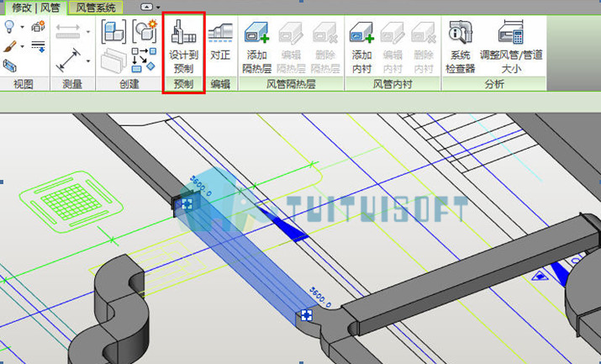The width and height of the screenshot is (601, 364).
Task: Click the 预制 panel title
Action: tap(183, 84)
